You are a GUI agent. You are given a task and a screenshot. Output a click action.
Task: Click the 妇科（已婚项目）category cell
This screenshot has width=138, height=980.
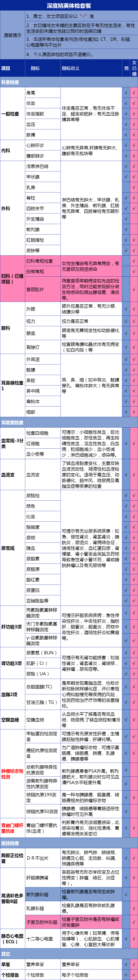point(13,279)
